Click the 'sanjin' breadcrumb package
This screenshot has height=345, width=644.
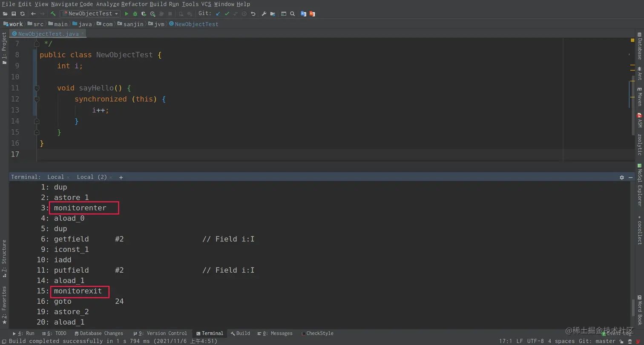click(130, 24)
